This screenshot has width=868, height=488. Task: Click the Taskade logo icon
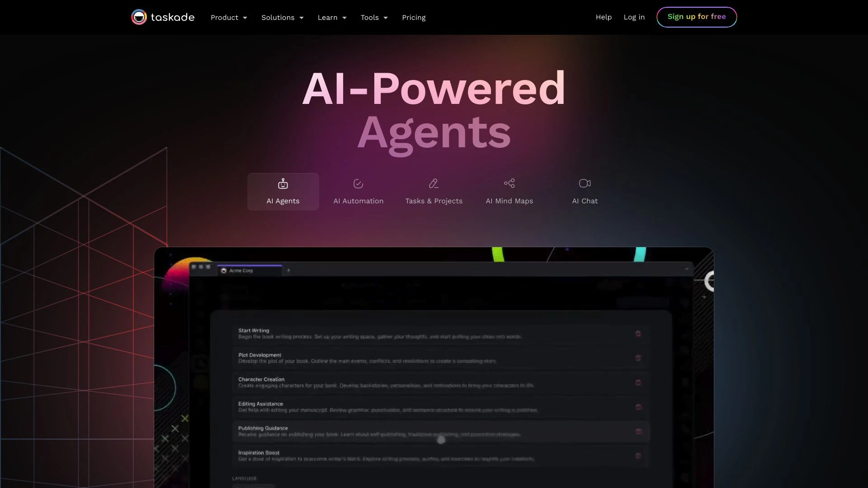[138, 17]
